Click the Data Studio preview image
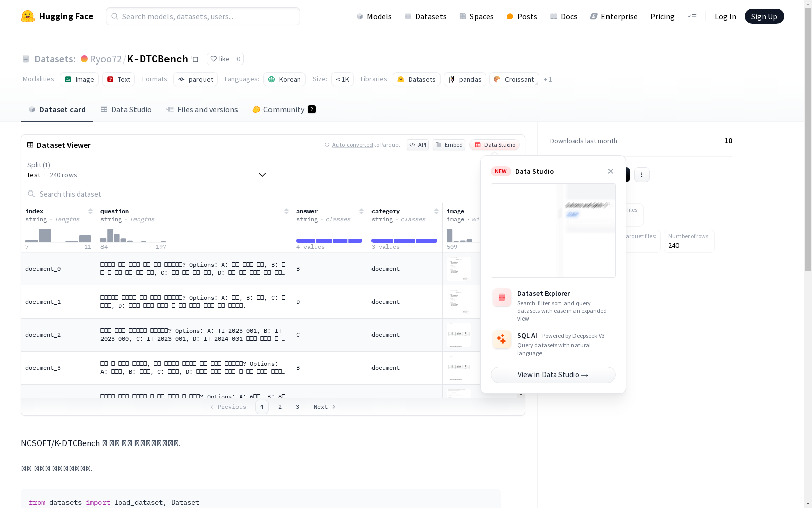The width and height of the screenshot is (812, 508). (553, 231)
